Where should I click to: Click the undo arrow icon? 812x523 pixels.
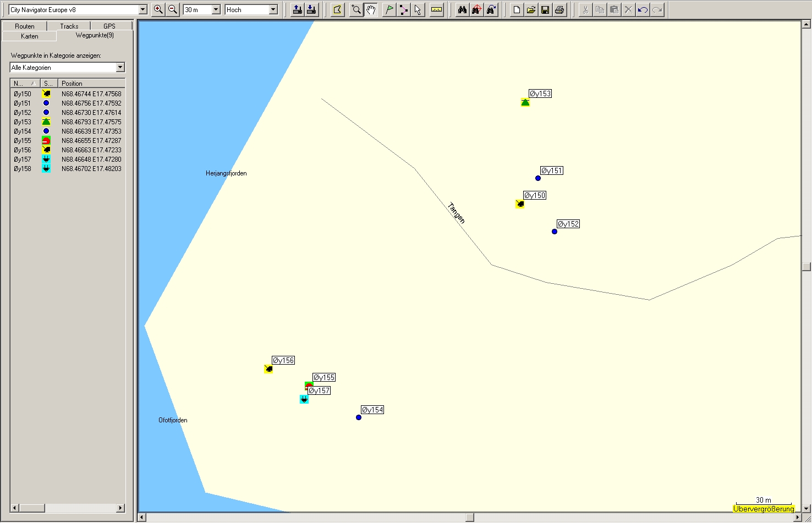pos(643,9)
